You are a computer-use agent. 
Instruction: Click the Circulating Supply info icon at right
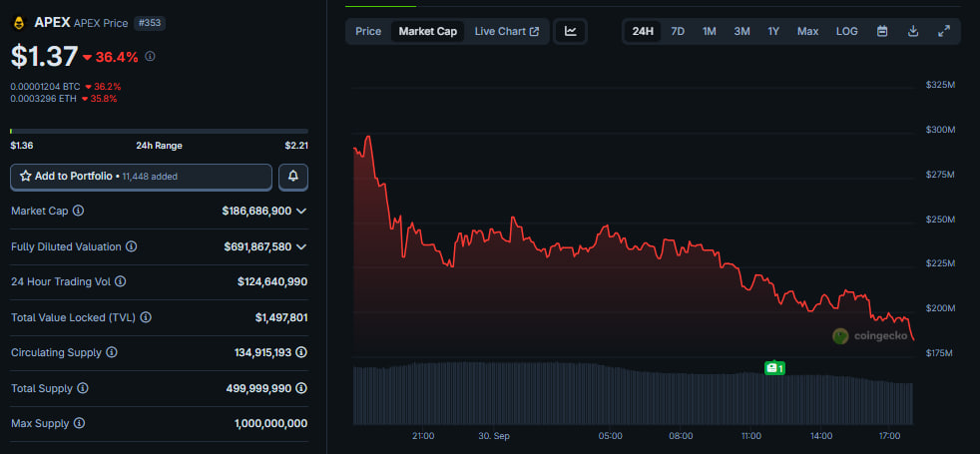[301, 352]
